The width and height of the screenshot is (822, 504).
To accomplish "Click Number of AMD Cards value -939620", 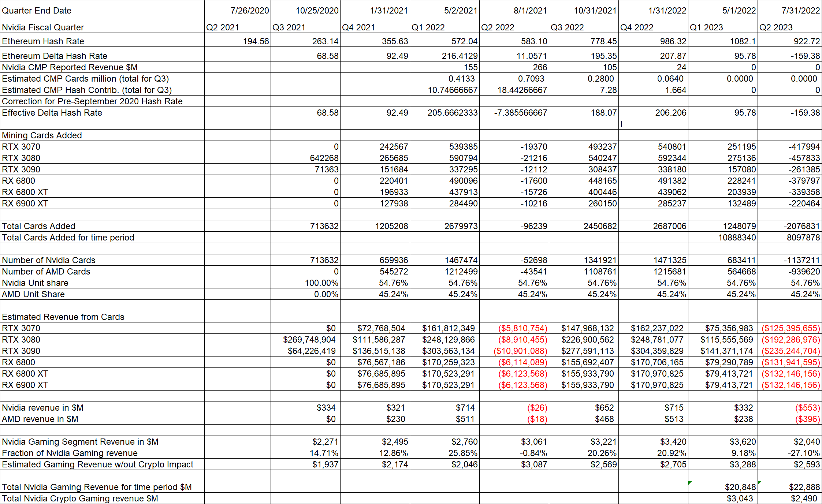I will coord(790,271).
